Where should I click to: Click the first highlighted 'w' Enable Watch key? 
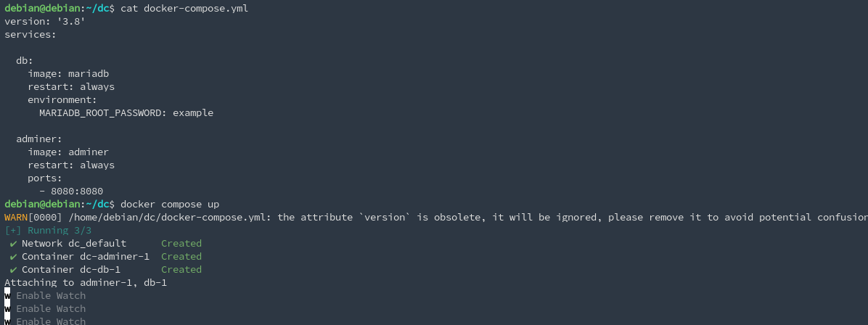tap(7, 296)
